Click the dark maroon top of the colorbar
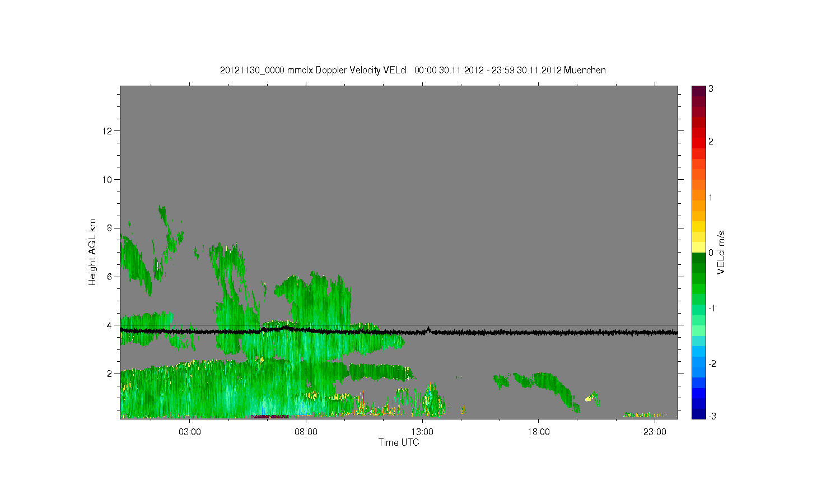 698,91
